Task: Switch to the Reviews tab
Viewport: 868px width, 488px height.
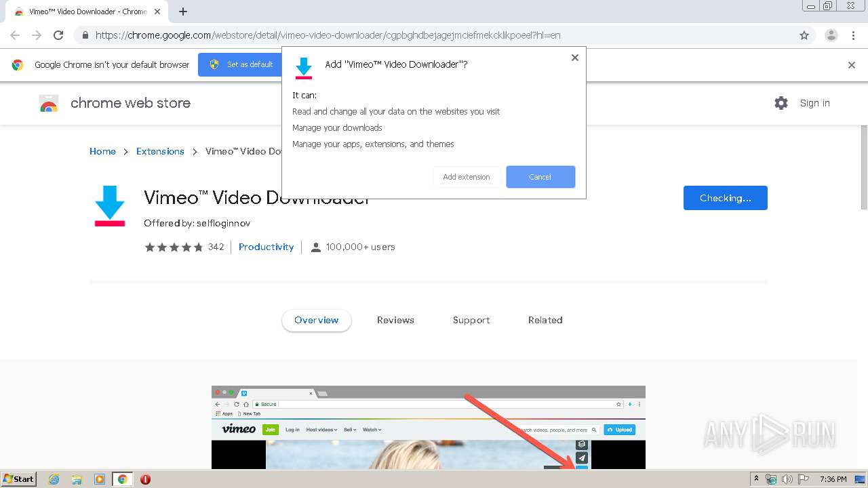Action: tap(395, 320)
